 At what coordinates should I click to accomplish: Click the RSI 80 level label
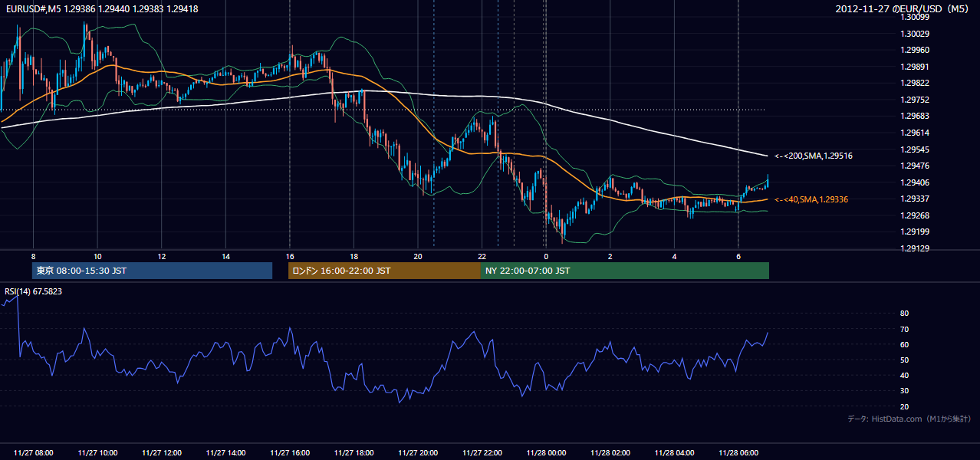[x=904, y=314]
